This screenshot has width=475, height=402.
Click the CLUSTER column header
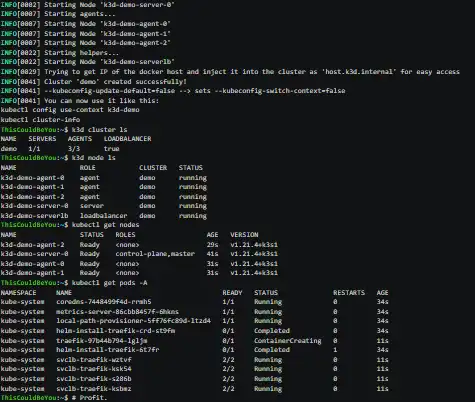click(x=153, y=168)
